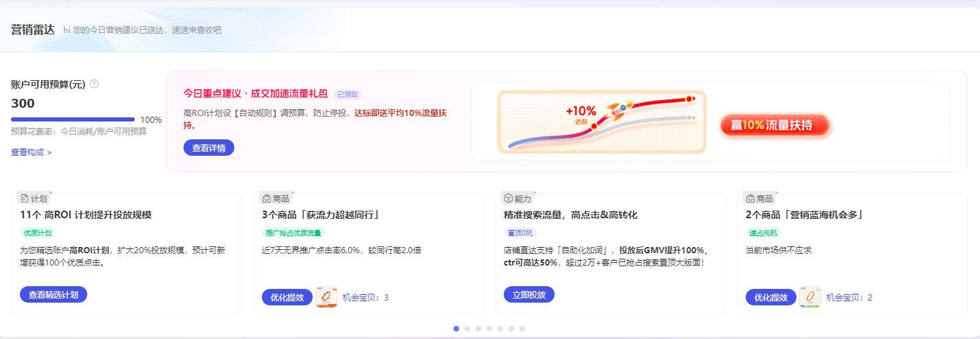Click the 赢10%流量扶持 red button
Viewport: 980px width, 339px height.
pyautogui.click(x=775, y=125)
